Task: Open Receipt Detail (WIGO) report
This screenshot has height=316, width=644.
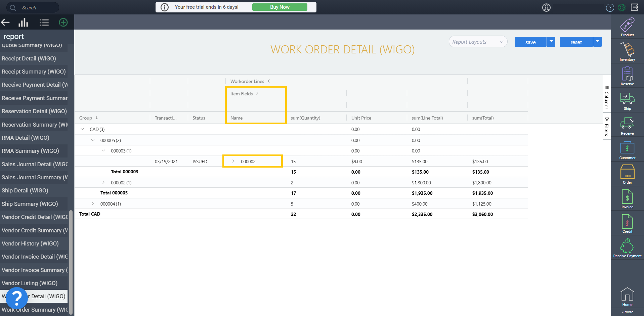Action: (34, 58)
